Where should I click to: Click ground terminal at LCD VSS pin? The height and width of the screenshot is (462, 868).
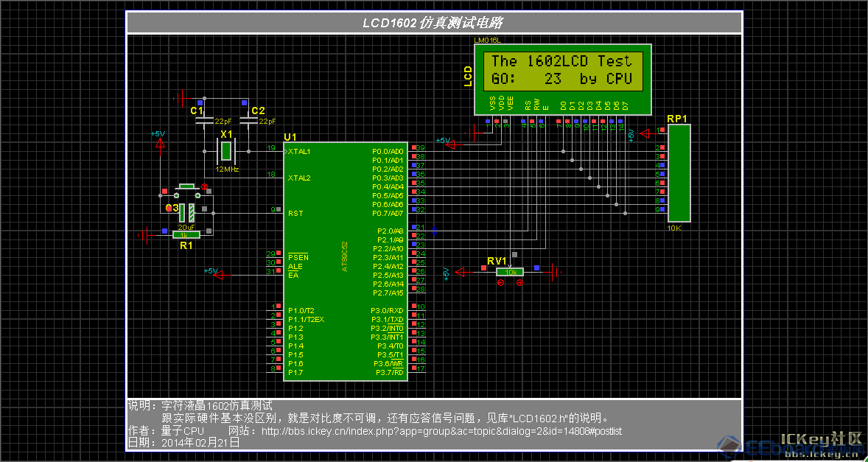(x=474, y=133)
